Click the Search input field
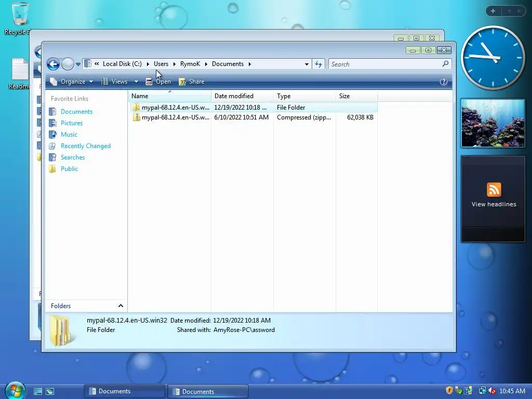The width and height of the screenshot is (532, 399). pos(385,64)
